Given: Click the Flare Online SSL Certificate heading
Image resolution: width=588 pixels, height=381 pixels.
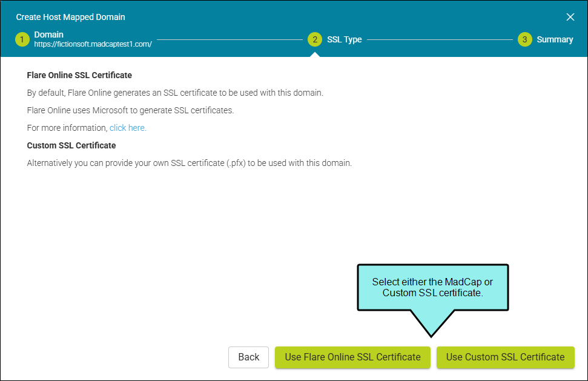Looking at the screenshot, I should tap(79, 76).
